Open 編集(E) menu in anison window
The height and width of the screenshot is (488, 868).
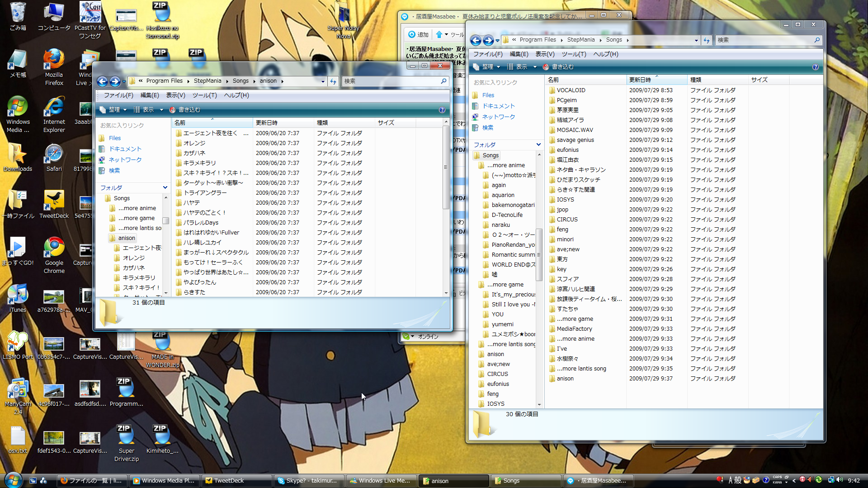[x=150, y=95]
